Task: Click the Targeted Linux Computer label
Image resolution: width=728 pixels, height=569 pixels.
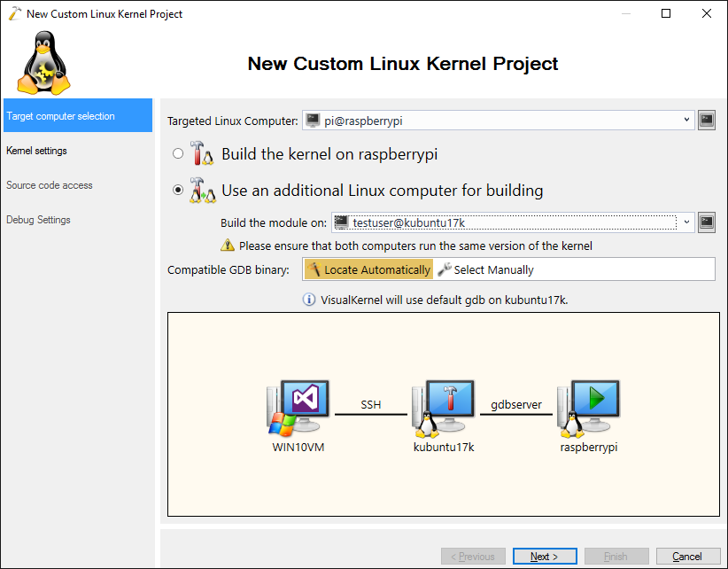Action: (233, 121)
